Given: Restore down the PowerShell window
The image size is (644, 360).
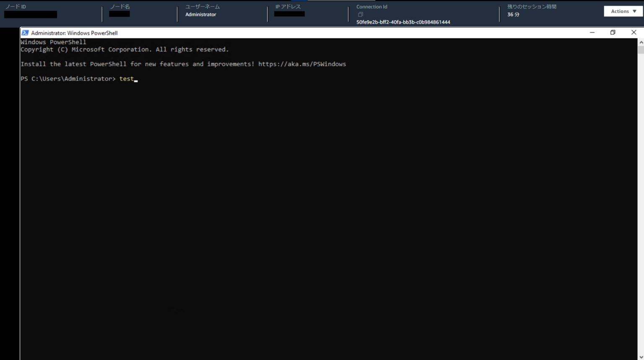Looking at the screenshot, I should [613, 32].
